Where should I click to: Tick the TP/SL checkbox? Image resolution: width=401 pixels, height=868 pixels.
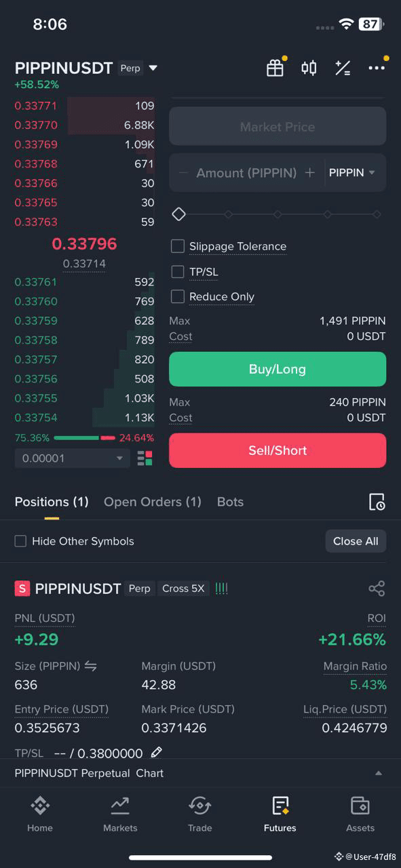[x=178, y=272]
